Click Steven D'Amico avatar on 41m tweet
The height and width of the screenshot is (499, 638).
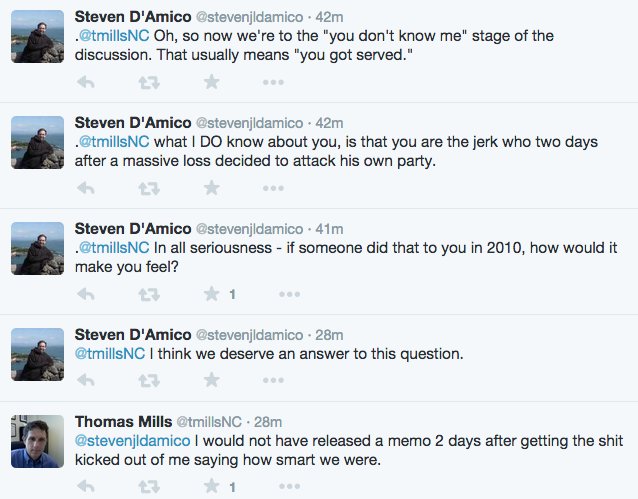37,249
